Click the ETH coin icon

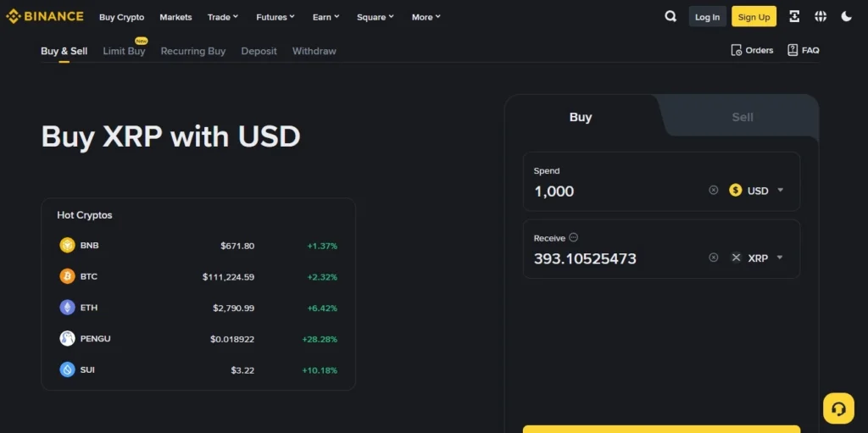67,308
